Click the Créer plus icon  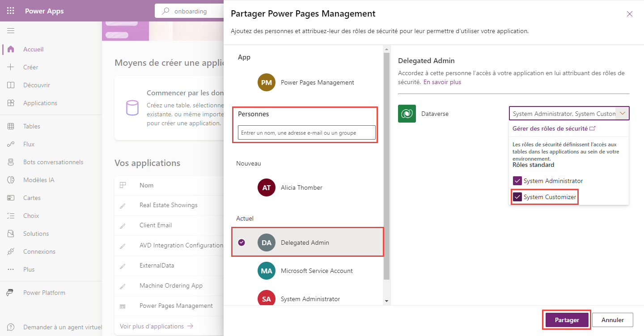[11, 67]
